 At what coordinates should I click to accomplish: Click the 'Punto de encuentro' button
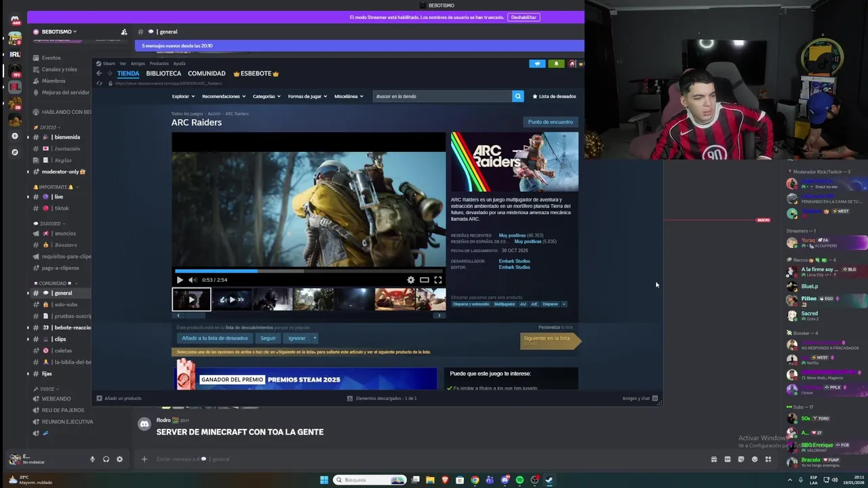[x=551, y=122]
